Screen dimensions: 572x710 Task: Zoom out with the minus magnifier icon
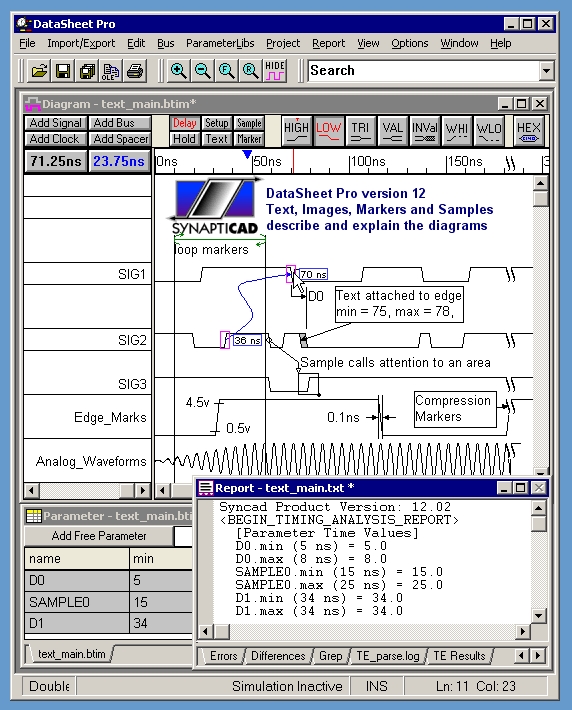tap(202, 71)
